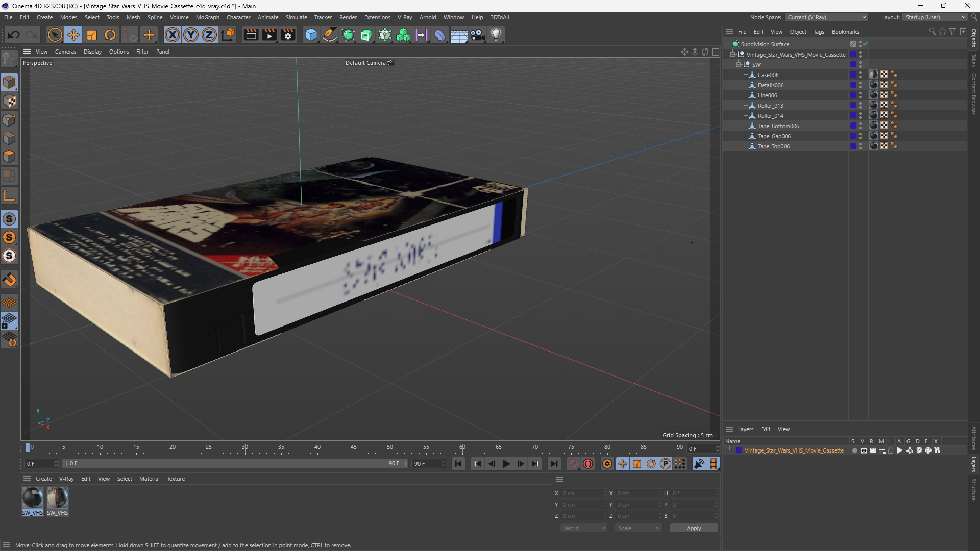Click the layer color swatch for Roller_013
Screen dimensions: 980x551
pyautogui.click(x=853, y=106)
